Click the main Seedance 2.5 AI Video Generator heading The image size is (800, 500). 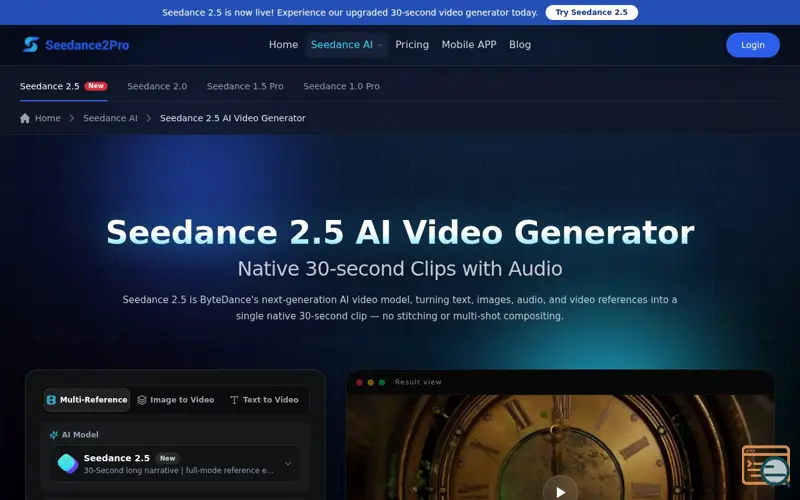(400, 233)
